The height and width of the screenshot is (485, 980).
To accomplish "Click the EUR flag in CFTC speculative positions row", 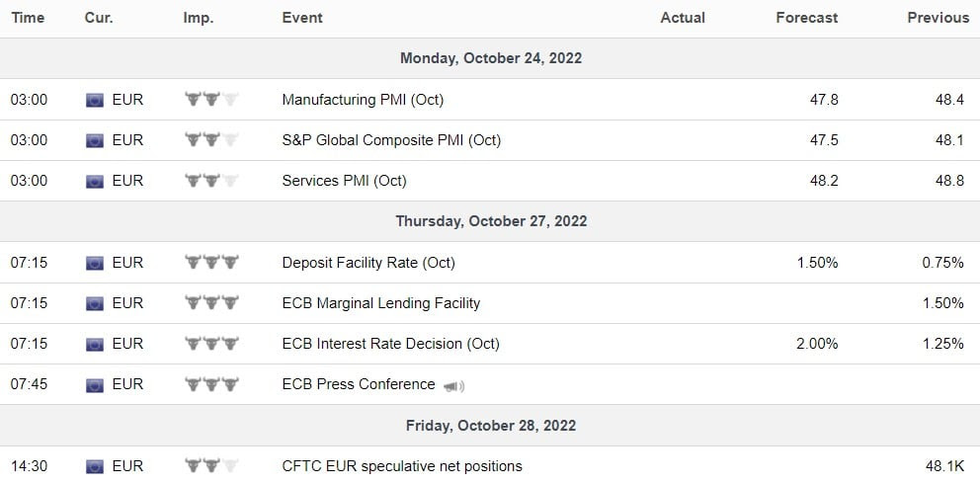I will pyautogui.click(x=95, y=466).
